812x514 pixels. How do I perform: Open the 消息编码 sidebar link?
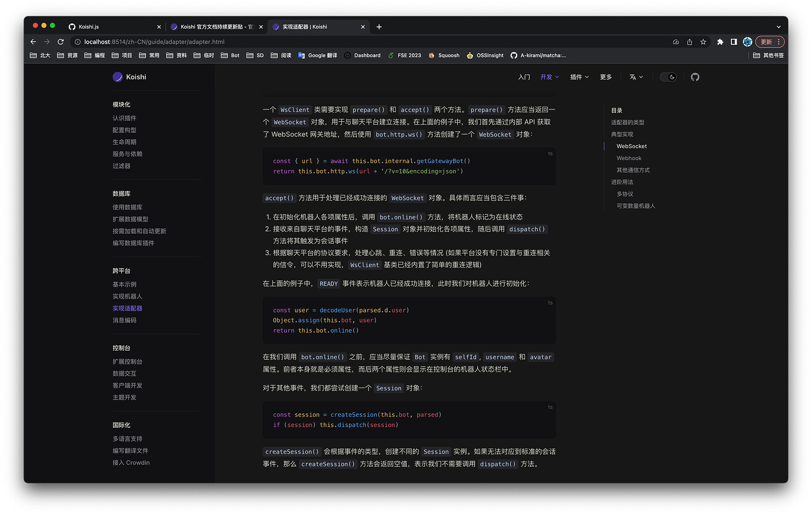pos(124,320)
